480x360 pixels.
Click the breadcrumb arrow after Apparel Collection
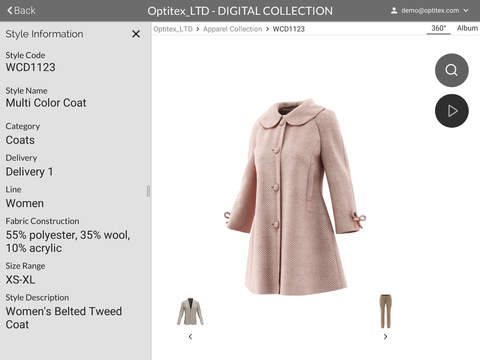267,29
